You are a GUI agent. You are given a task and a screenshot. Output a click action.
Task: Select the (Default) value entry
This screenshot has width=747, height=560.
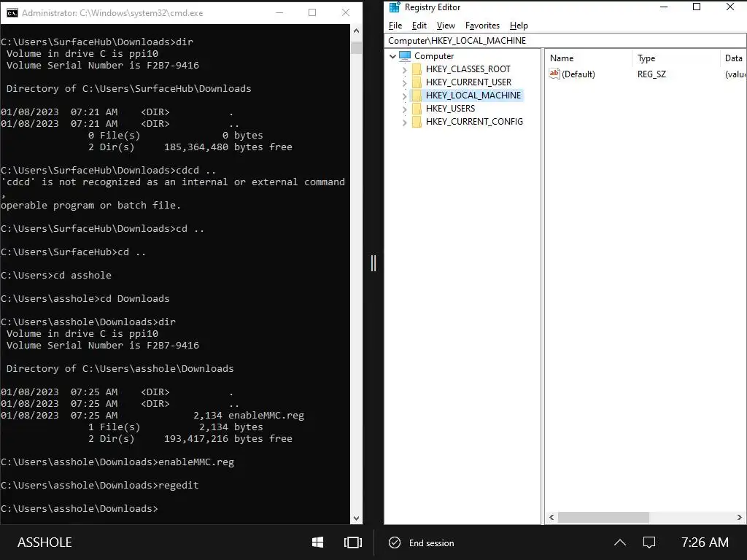pyautogui.click(x=578, y=74)
